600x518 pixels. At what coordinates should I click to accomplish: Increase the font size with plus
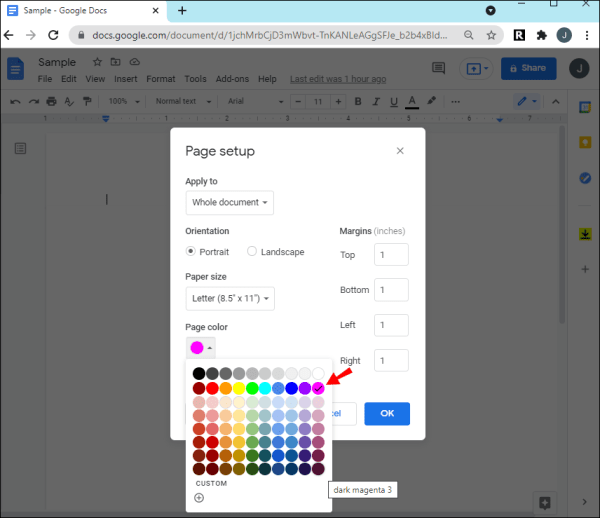pyautogui.click(x=338, y=102)
